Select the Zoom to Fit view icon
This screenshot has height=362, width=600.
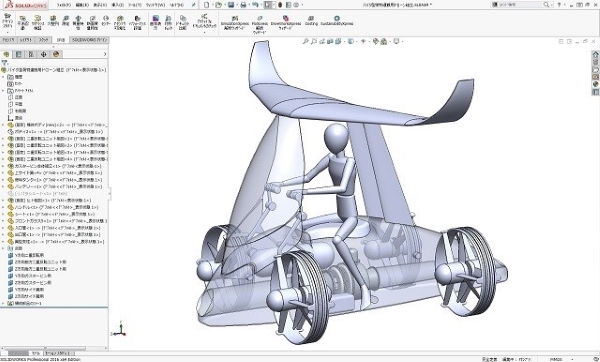point(305,41)
